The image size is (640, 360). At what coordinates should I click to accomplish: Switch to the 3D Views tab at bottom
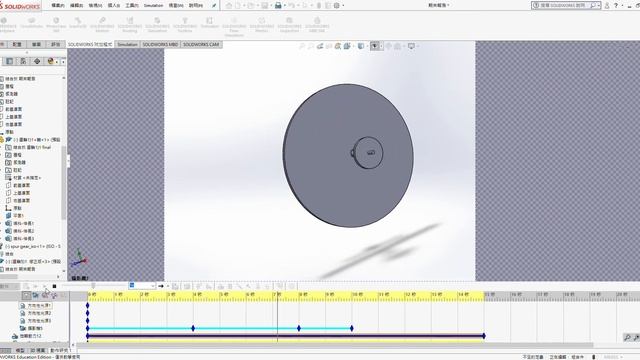tap(38, 351)
